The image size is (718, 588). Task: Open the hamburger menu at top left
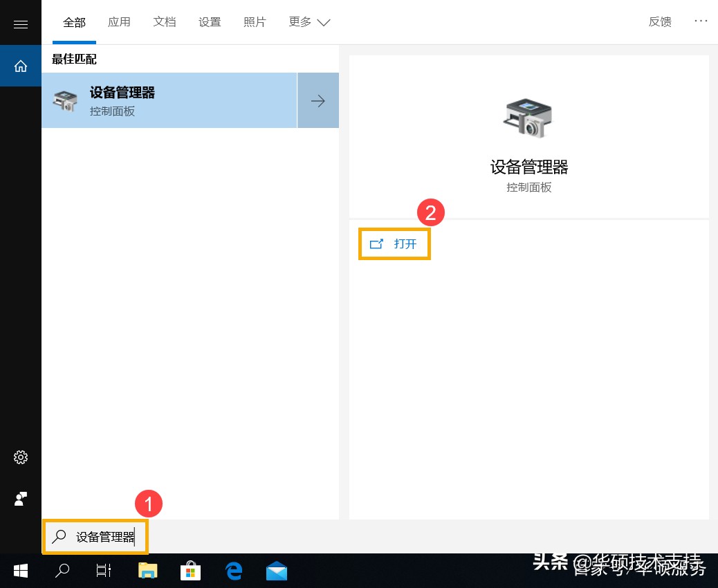point(21,23)
